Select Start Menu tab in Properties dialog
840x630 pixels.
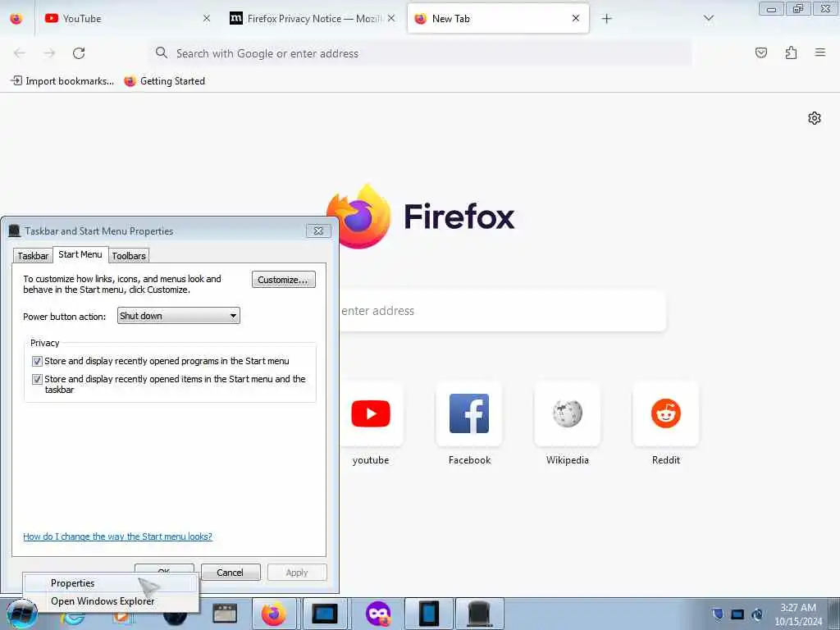(80, 254)
